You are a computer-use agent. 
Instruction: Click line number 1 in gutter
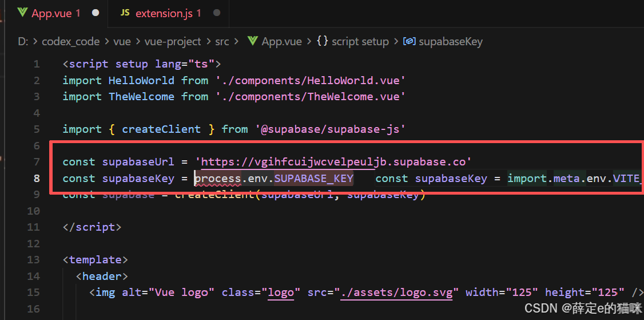37,64
